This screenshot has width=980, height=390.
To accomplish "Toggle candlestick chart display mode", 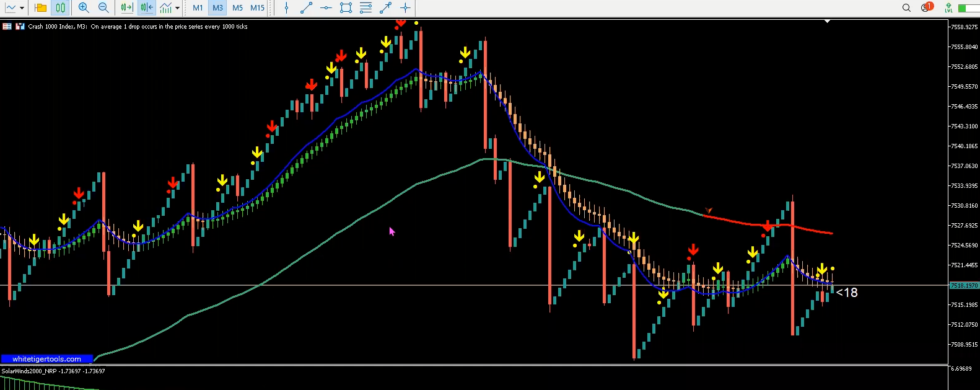I will 60,8.
